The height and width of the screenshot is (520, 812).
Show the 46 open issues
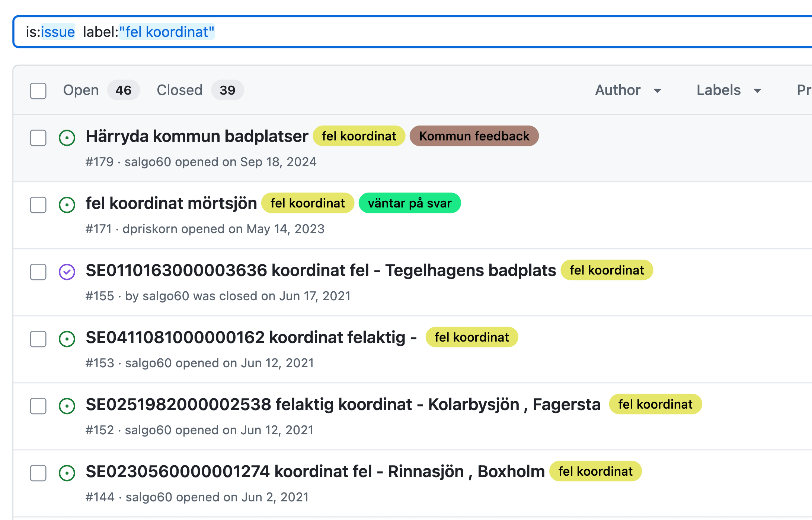(x=100, y=90)
